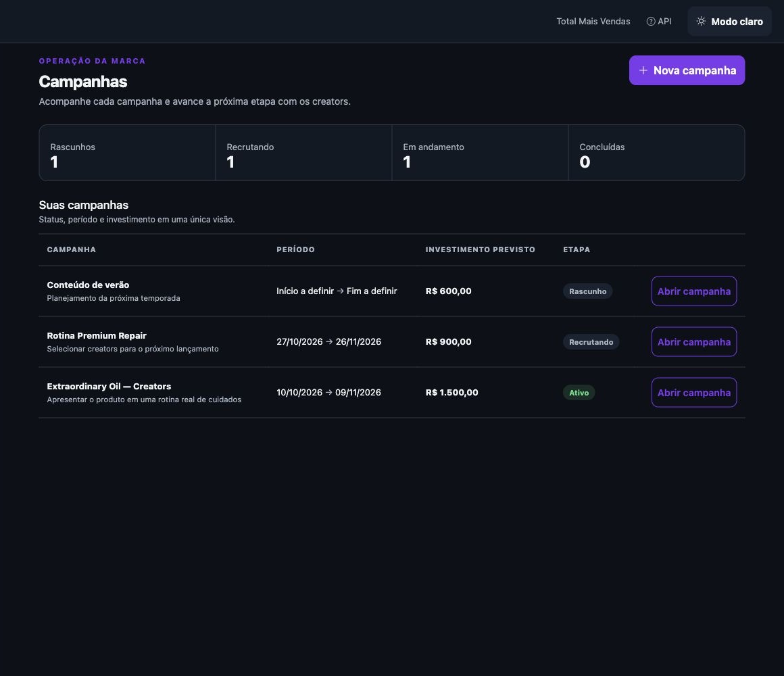Select the Rascunhos summary card
784x676 pixels.
(x=128, y=153)
